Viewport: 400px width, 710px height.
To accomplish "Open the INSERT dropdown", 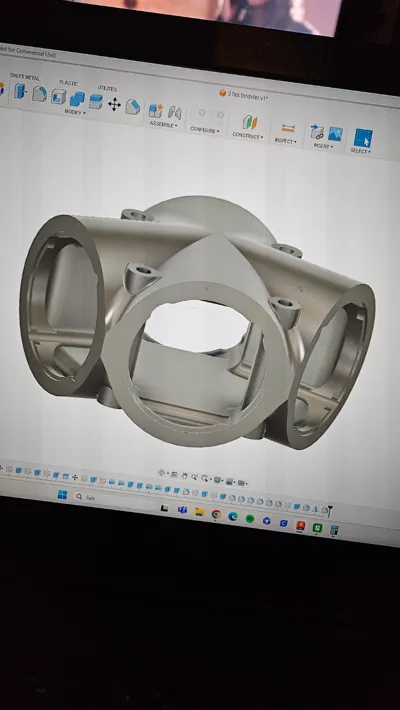I will [x=323, y=146].
